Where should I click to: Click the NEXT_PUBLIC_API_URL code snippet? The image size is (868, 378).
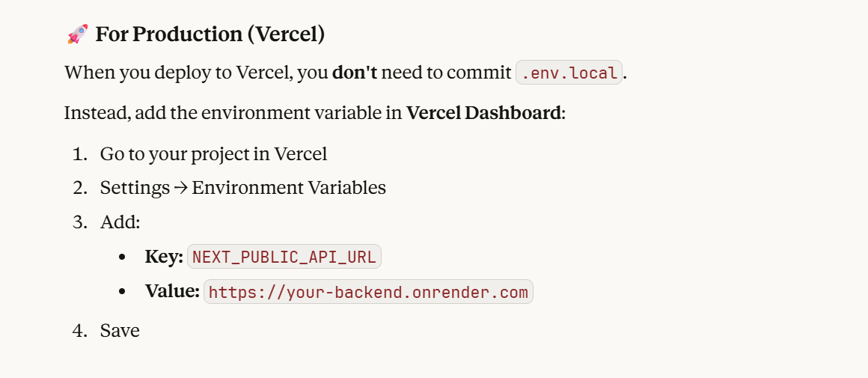click(284, 257)
